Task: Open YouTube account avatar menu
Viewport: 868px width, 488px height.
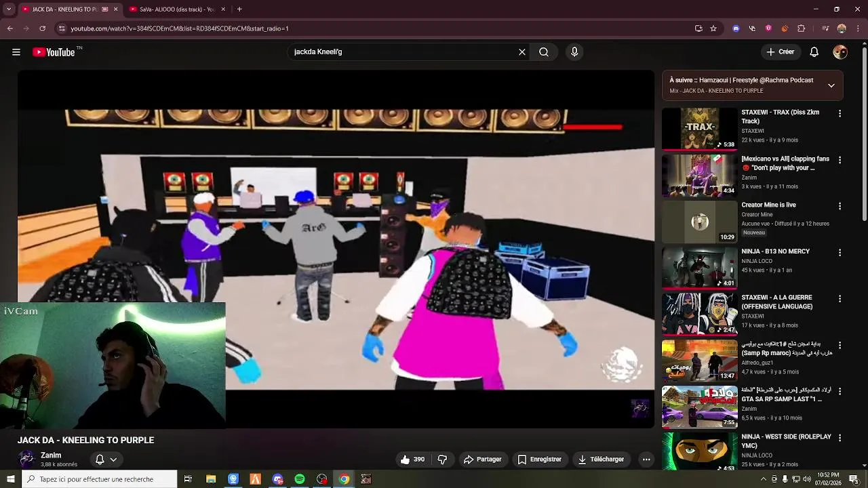Action: [x=840, y=52]
